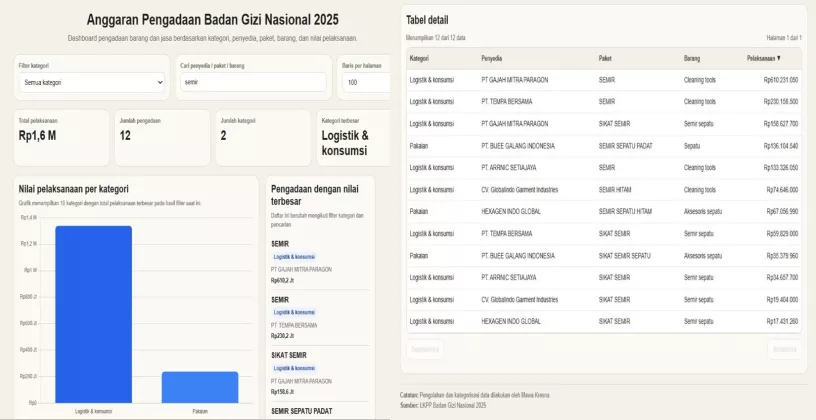Image resolution: width=816 pixels, height=420 pixels.
Task: Click CV. Globalindo Garment Industries in Rp74.646.000 row
Action: pyautogui.click(x=519, y=190)
